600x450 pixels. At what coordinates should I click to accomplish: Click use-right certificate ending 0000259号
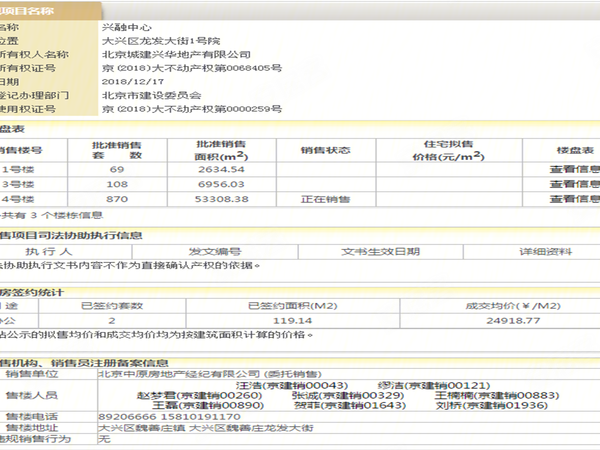pyautogui.click(x=192, y=109)
